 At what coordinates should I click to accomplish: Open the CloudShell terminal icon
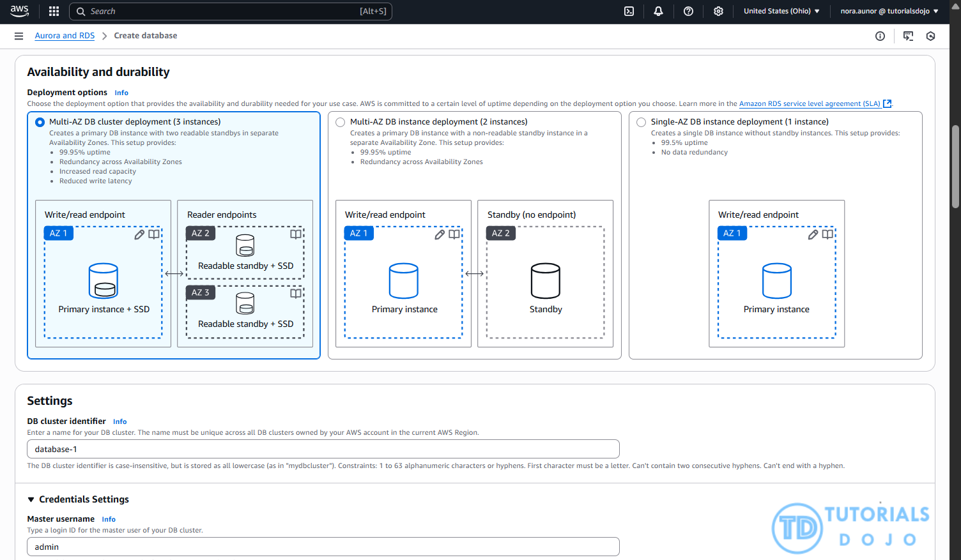[x=629, y=11]
